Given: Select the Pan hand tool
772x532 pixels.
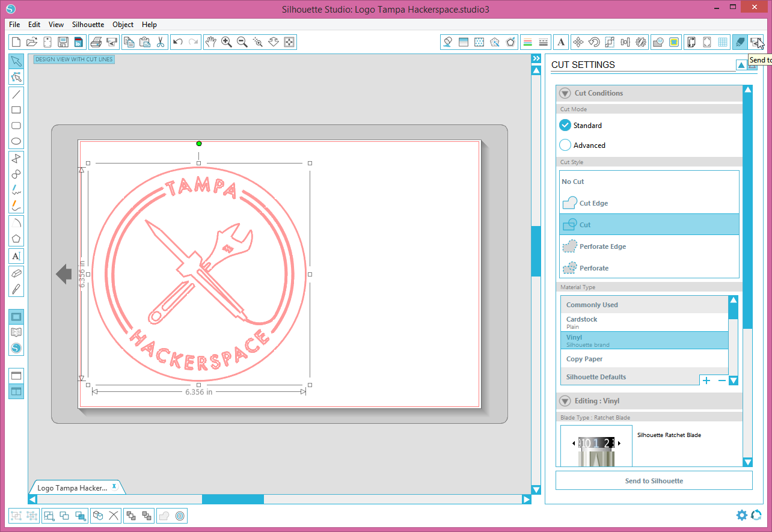Looking at the screenshot, I should click(210, 42).
